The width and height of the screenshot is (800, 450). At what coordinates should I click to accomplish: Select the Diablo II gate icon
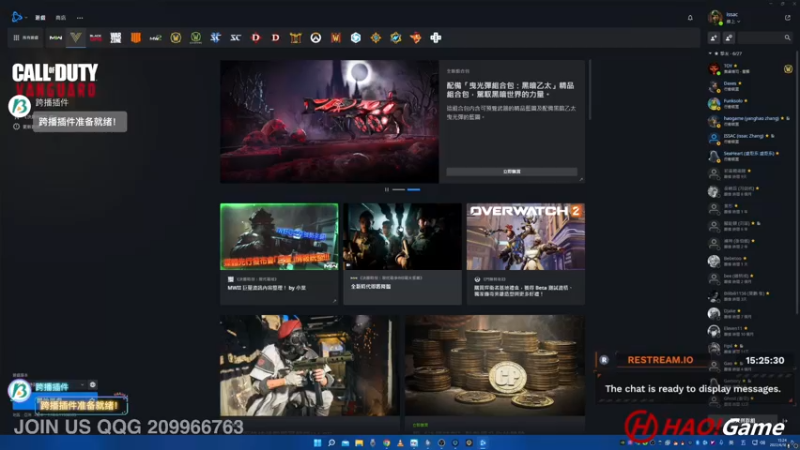tap(295, 38)
